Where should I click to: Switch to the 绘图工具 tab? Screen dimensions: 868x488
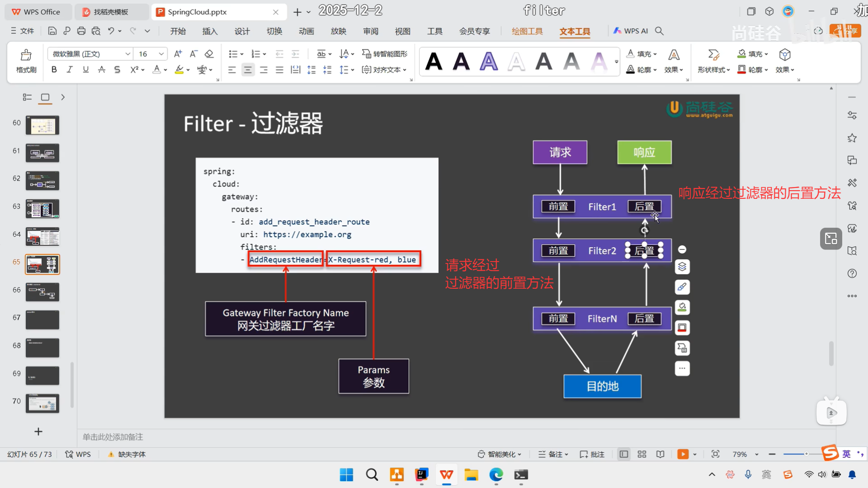(x=527, y=31)
